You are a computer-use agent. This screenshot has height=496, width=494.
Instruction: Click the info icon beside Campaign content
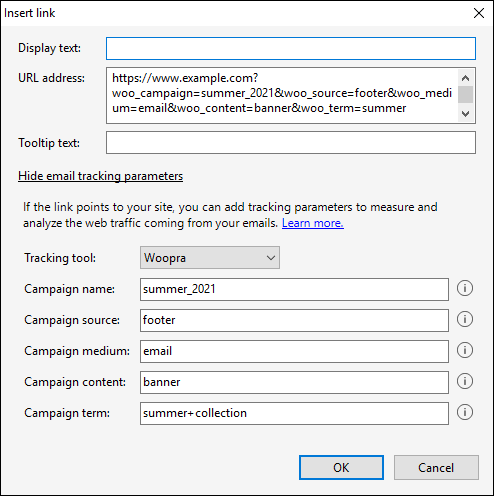[x=465, y=381]
